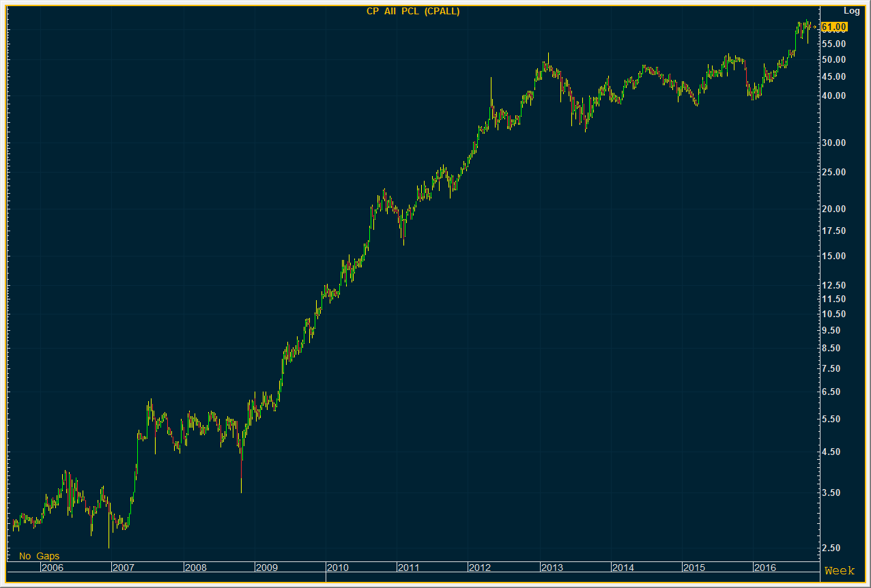Click the 20.00 price scale label

(x=834, y=209)
